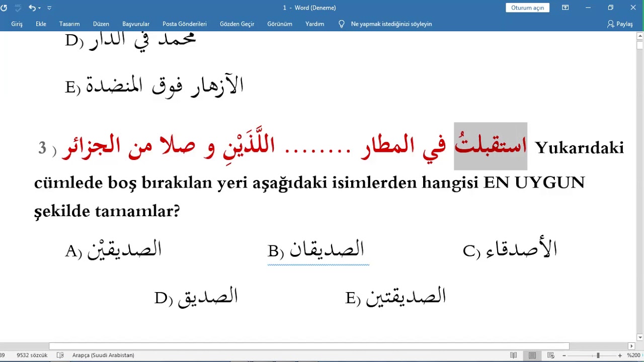The image size is (644, 362).
Task: Restore down the Word window
Action: pyautogui.click(x=611, y=8)
